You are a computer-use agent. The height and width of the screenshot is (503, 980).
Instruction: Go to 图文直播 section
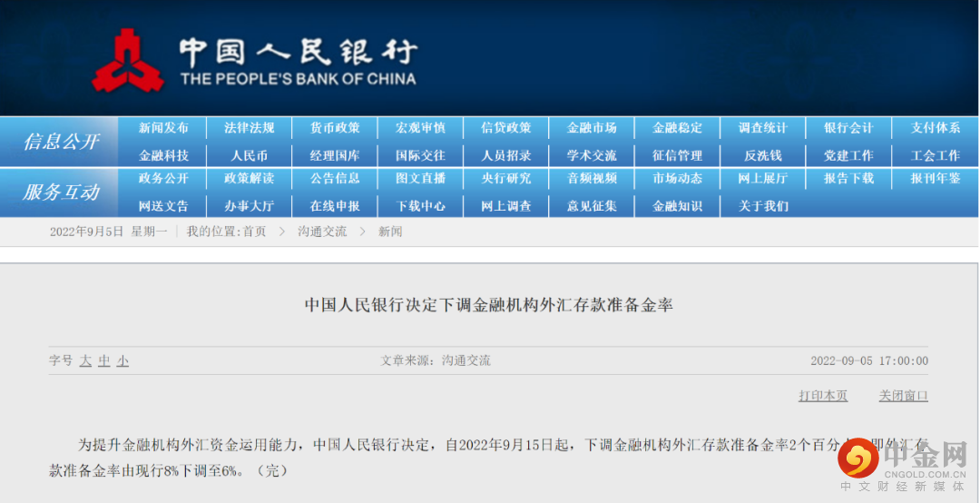(420, 178)
